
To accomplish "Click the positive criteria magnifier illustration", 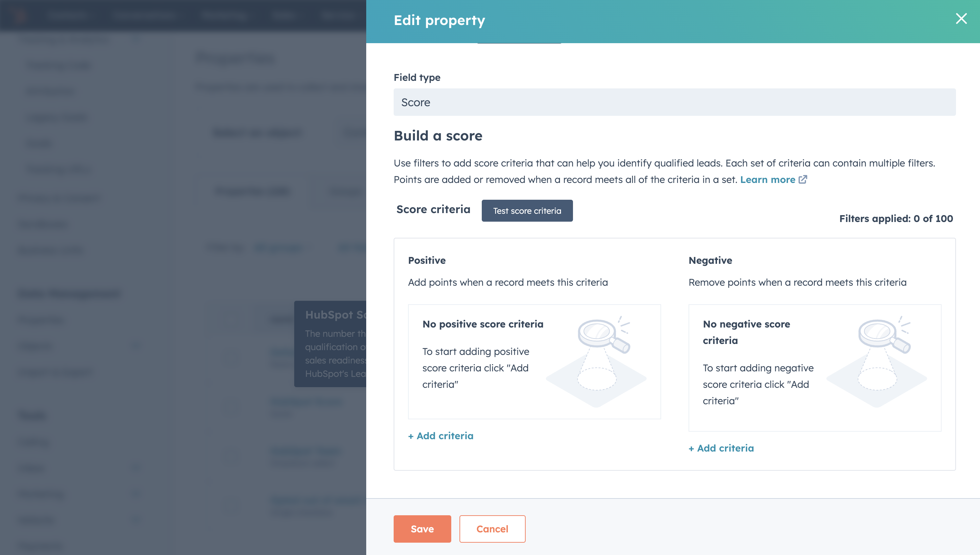I will (597, 361).
